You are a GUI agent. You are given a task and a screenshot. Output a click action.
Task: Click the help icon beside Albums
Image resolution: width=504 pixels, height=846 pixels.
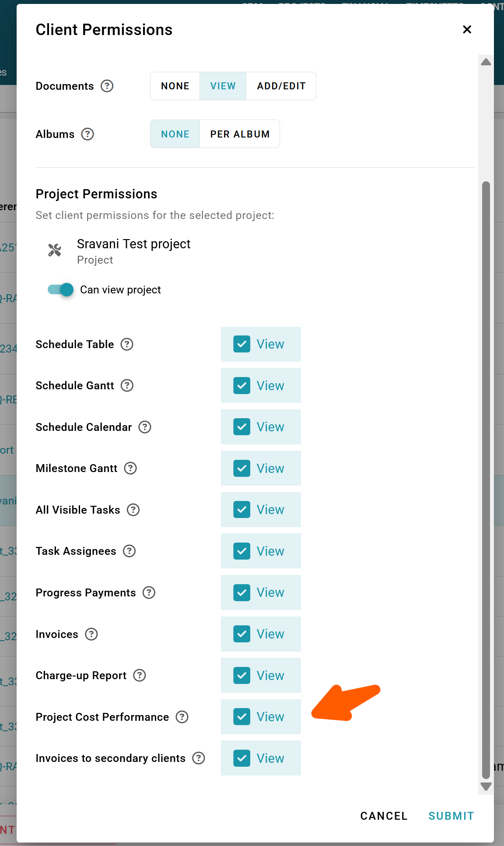(x=87, y=134)
